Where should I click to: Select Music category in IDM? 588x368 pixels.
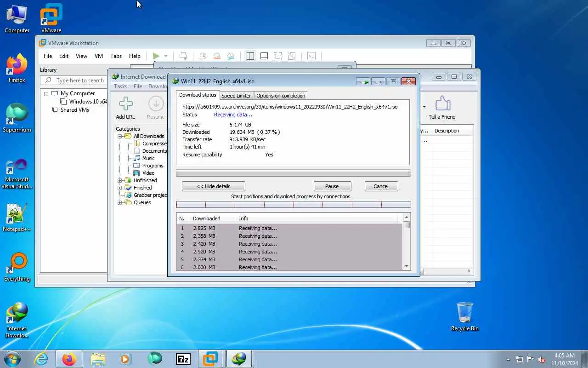click(x=144, y=158)
